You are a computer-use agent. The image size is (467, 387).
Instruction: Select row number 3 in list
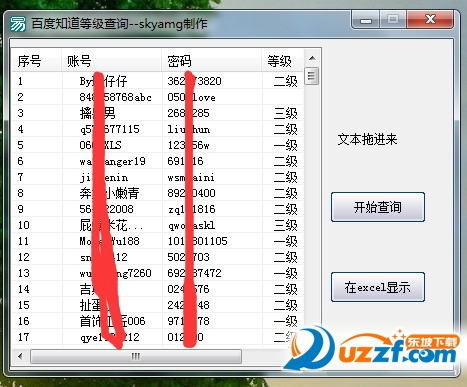click(157, 113)
